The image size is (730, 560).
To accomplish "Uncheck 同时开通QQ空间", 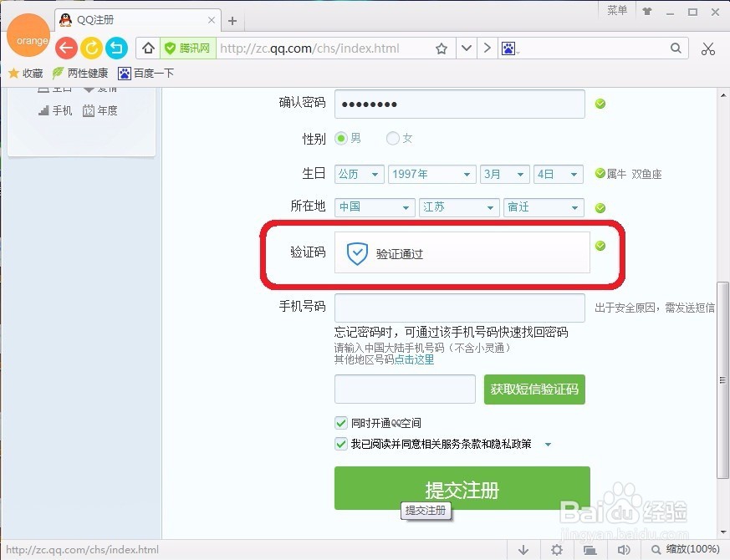I will point(341,422).
